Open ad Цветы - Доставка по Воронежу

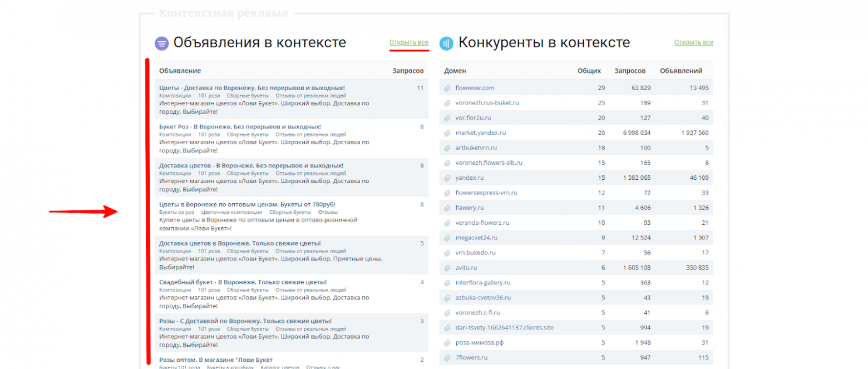[252, 88]
